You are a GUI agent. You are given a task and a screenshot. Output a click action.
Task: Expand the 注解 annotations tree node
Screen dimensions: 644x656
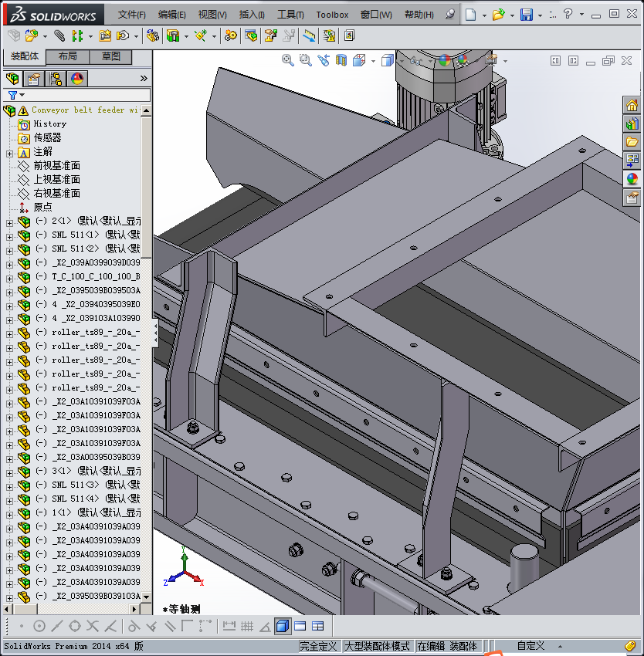point(9,152)
